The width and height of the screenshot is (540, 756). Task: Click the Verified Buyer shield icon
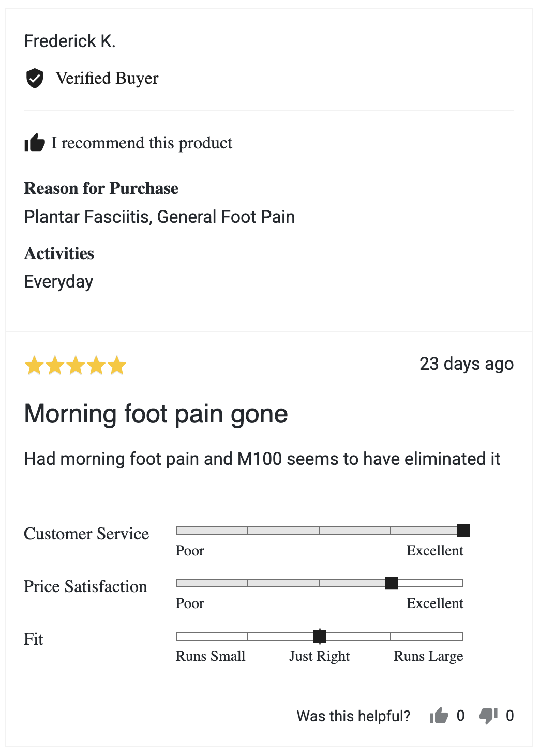pyautogui.click(x=35, y=78)
